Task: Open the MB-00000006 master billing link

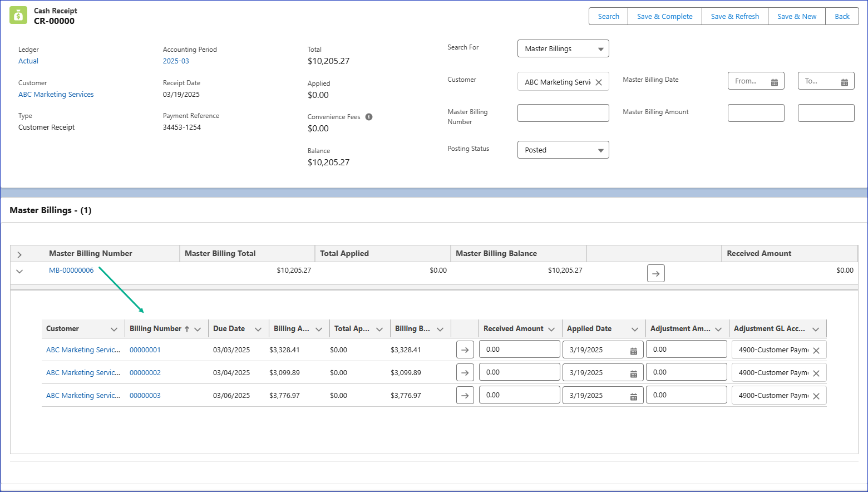Action: 71,270
